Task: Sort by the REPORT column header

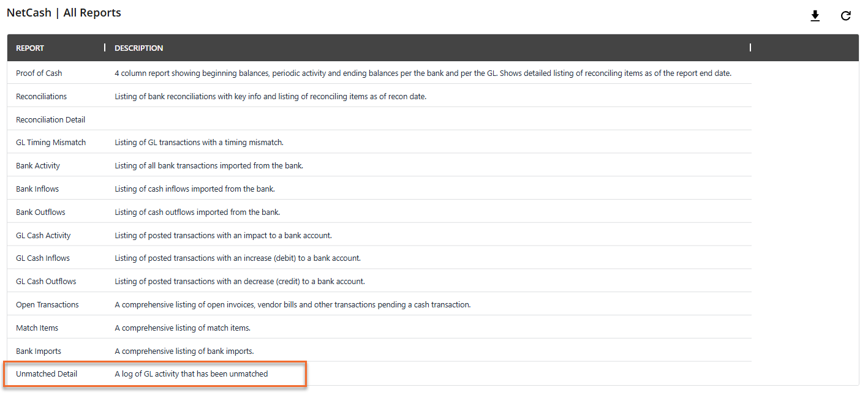Action: (x=30, y=48)
